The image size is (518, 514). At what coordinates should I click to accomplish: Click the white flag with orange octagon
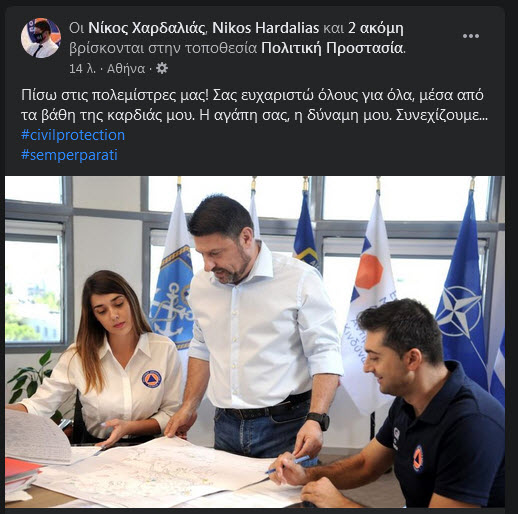point(370,300)
